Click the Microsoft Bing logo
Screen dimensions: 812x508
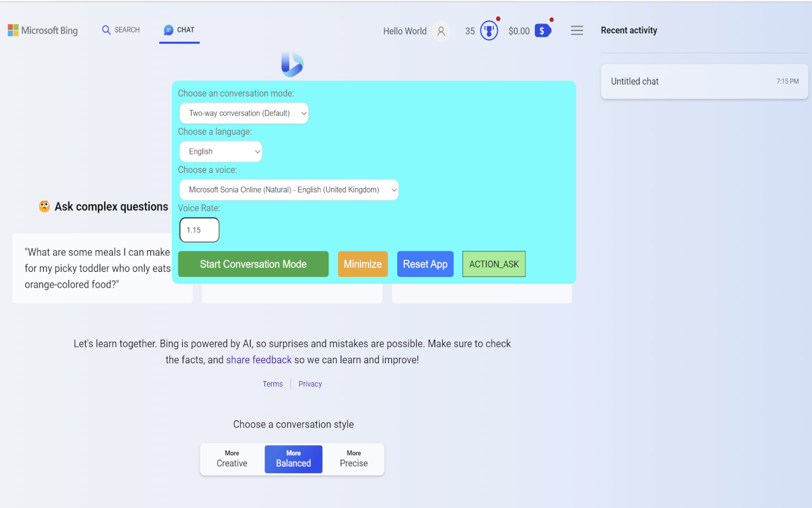click(x=42, y=30)
